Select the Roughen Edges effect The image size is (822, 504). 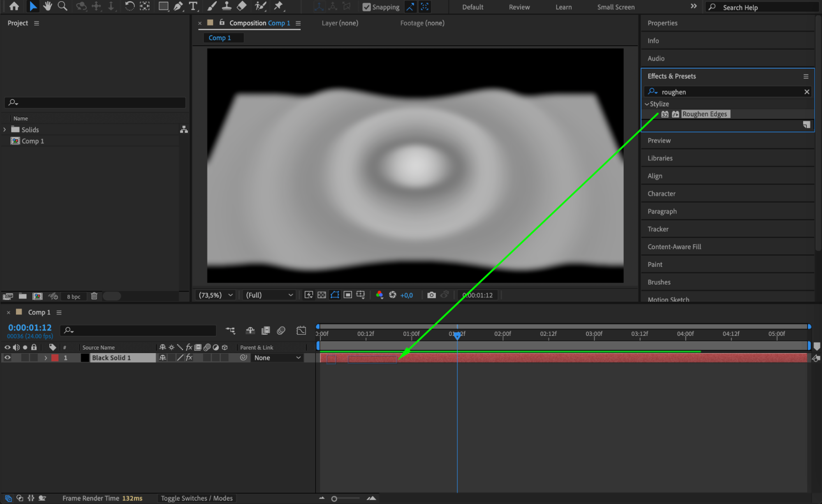coord(704,114)
